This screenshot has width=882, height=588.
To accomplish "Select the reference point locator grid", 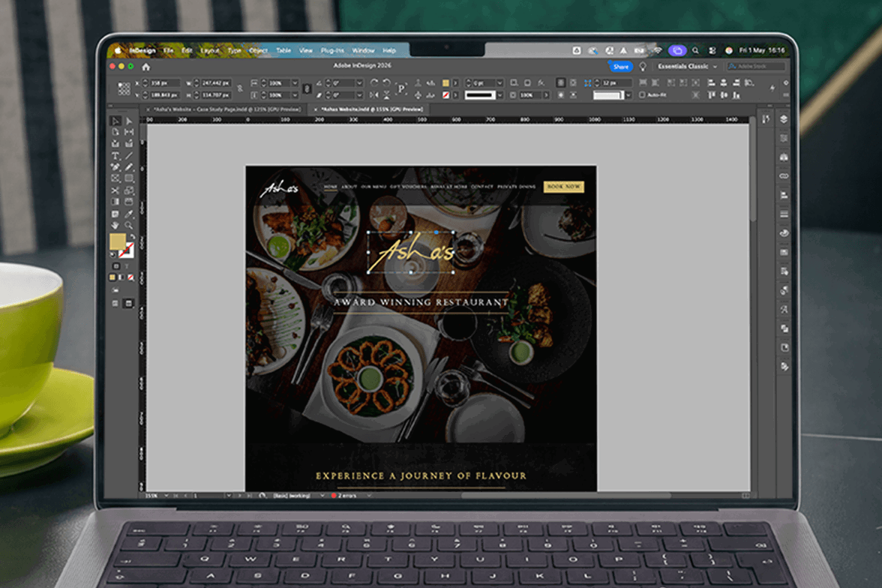I will [124, 89].
